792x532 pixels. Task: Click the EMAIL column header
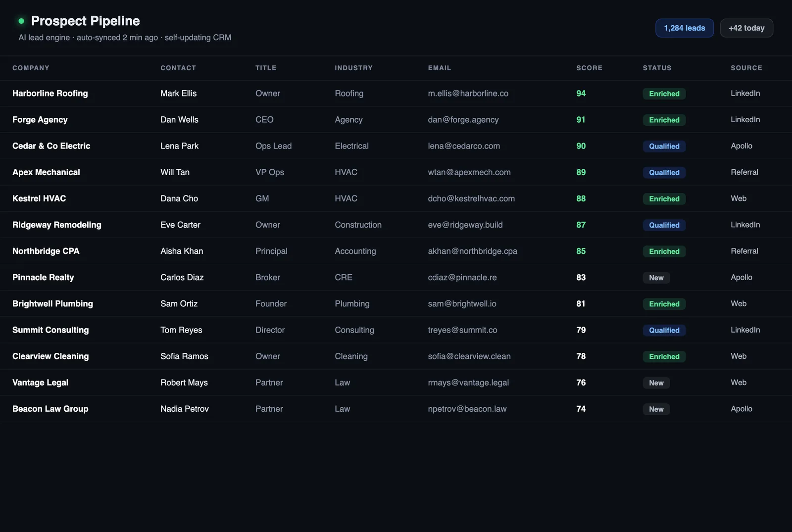tap(440, 68)
